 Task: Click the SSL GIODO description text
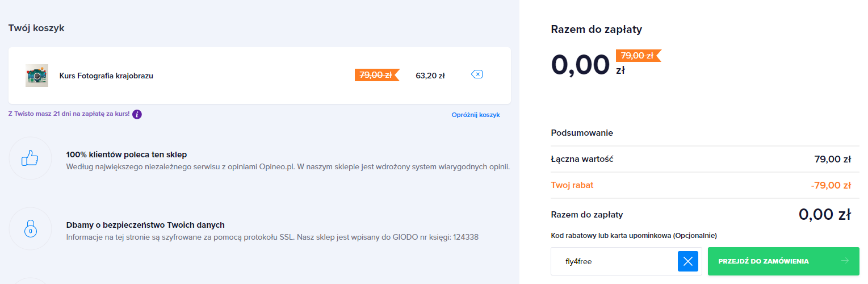[x=272, y=237]
